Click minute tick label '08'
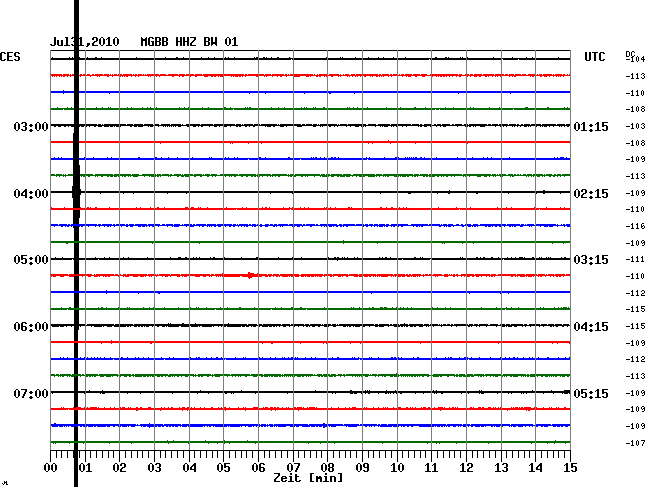The height and width of the screenshot is (494, 650). 327,468
